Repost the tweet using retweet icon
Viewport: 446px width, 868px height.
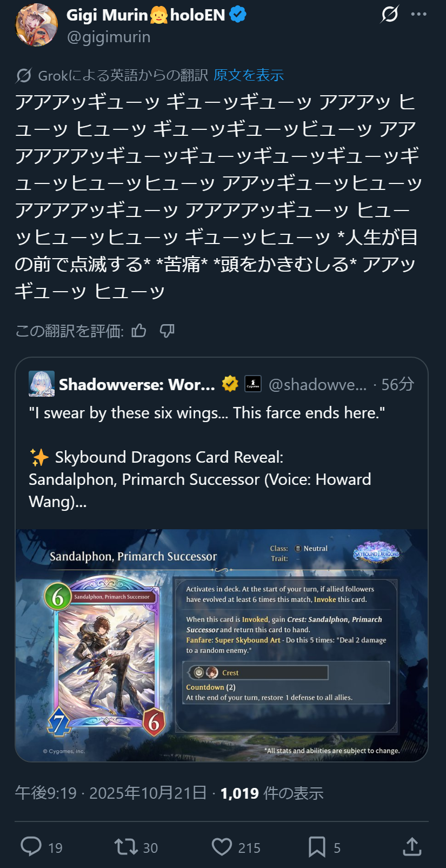(126, 846)
